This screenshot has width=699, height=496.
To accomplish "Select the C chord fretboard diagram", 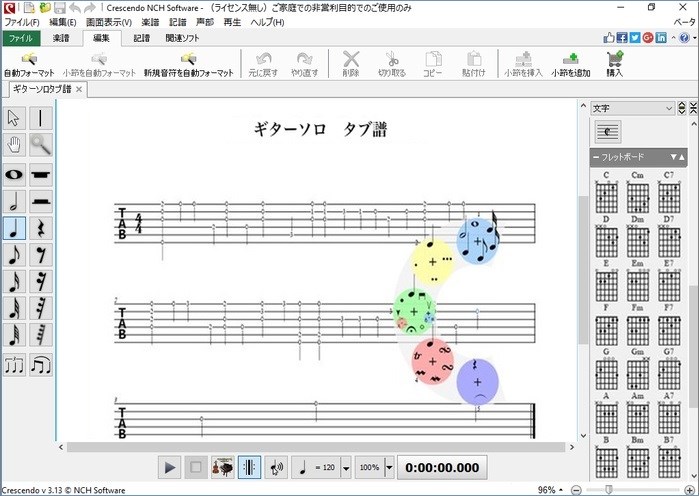I will tap(606, 193).
